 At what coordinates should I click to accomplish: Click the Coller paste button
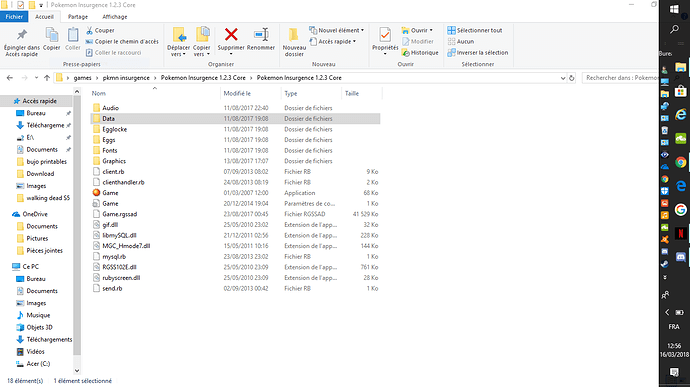coord(73,40)
